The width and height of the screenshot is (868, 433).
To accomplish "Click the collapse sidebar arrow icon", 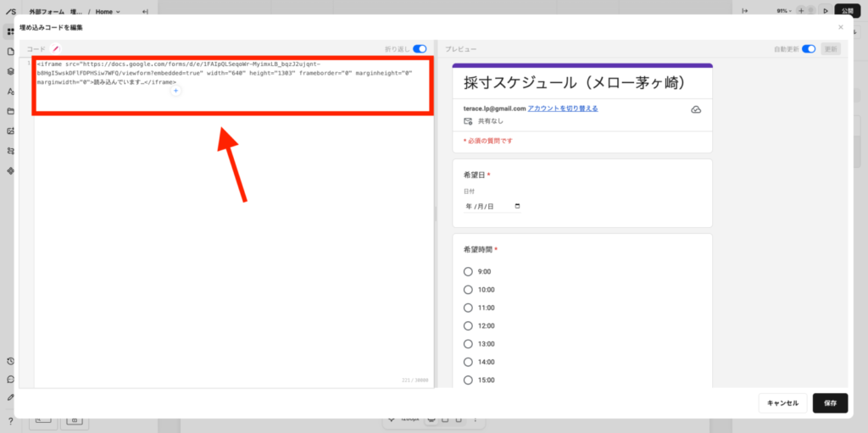I will click(x=145, y=11).
